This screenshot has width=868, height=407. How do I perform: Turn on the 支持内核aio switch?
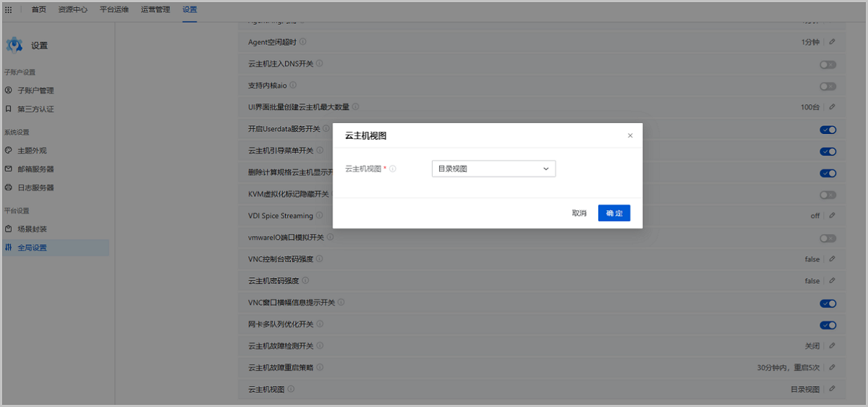tap(827, 86)
